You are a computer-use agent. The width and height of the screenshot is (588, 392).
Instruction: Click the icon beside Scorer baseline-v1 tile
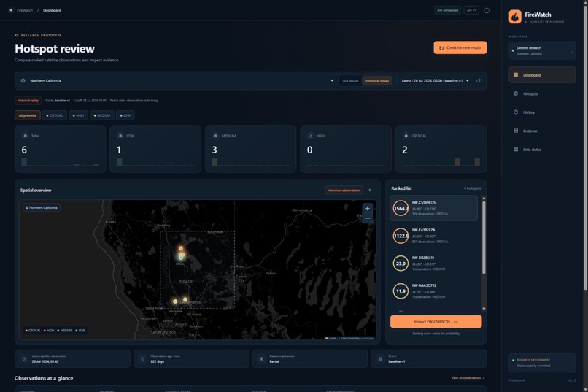[380, 359]
